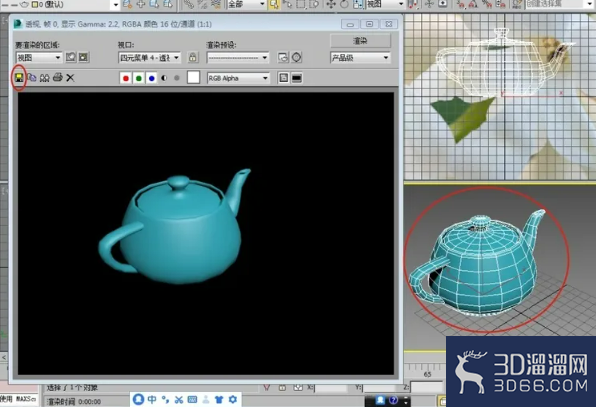
Task: Select the Scale tool in main toolbar
Action: (358, 5)
